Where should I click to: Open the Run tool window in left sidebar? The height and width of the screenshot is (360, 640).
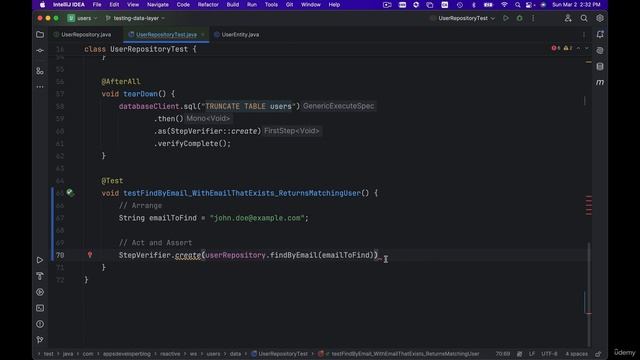point(40,260)
